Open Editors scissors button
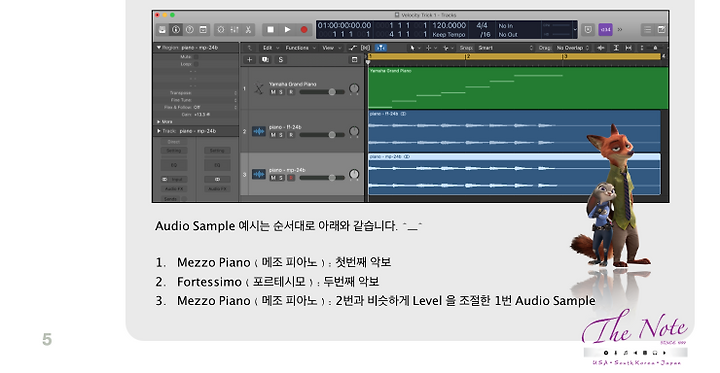 tap(248, 29)
